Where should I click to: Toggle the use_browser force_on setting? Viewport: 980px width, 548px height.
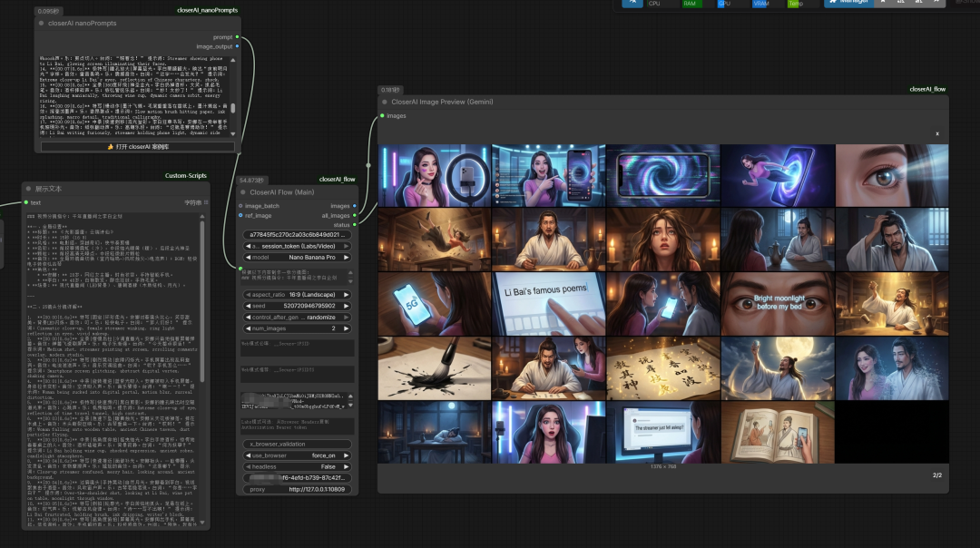pos(298,455)
